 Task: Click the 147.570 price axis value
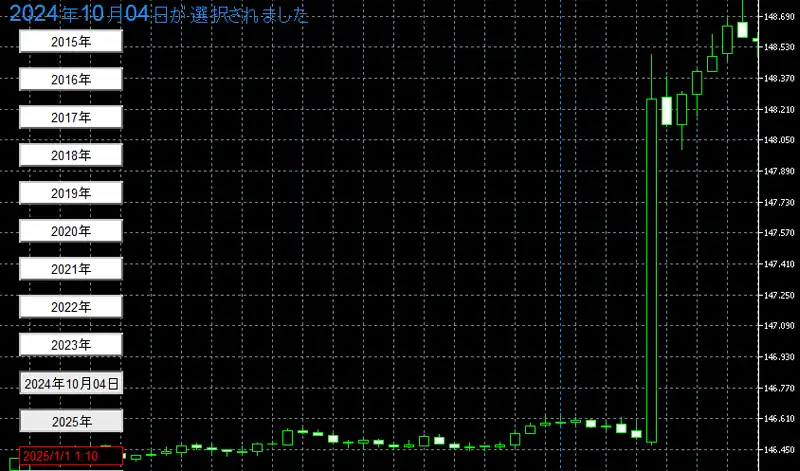(x=779, y=233)
